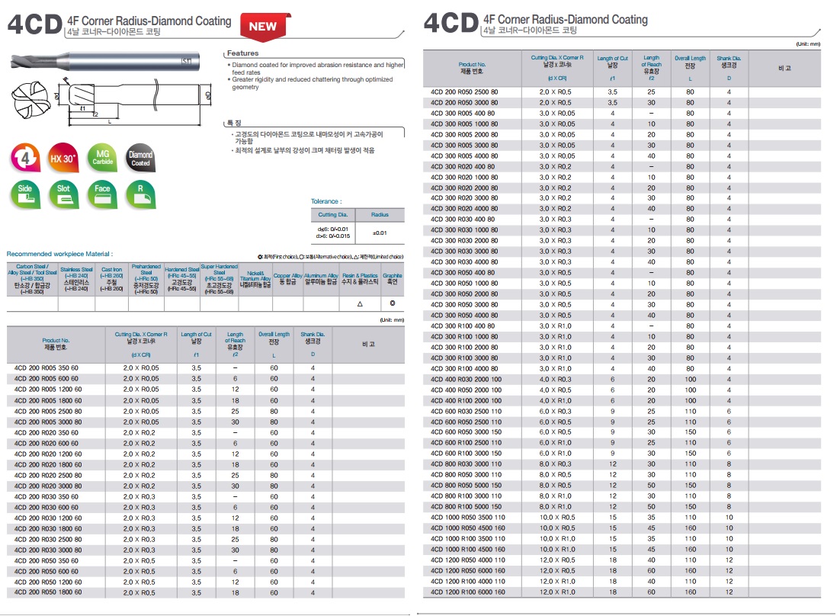Select the Stainless Steel material column header
840x616 pixels.
[x=77, y=279]
